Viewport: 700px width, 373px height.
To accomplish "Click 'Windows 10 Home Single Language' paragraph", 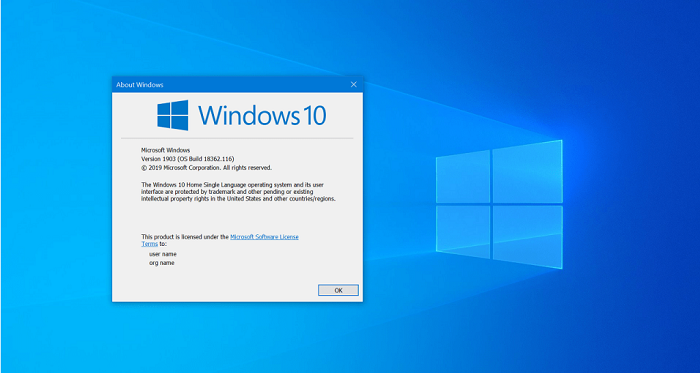I will pyautogui.click(x=238, y=191).
